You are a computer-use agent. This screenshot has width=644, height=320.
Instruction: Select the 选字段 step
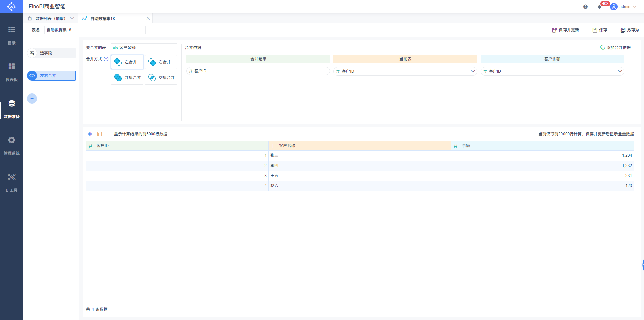click(x=51, y=53)
